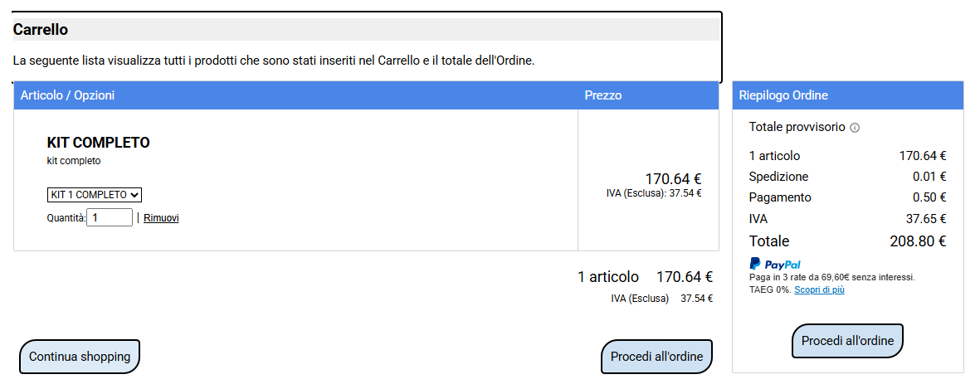Click the Prezzo column header

pyautogui.click(x=602, y=95)
